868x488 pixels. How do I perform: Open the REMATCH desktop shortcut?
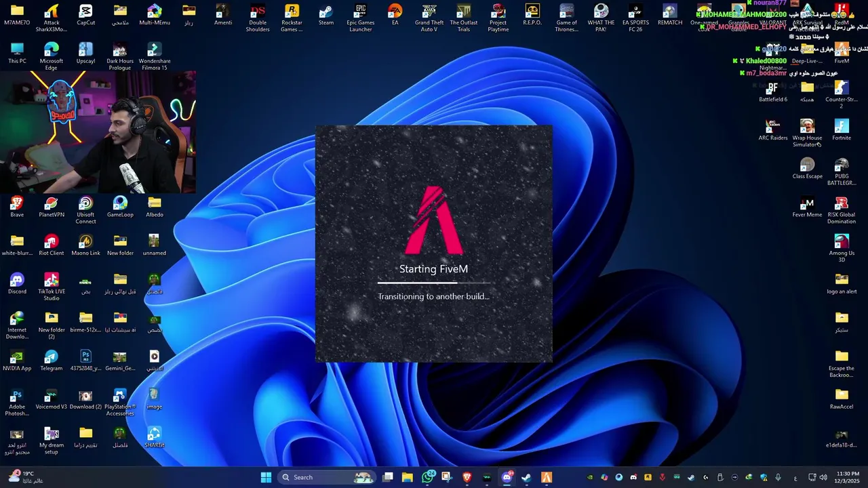(670, 15)
